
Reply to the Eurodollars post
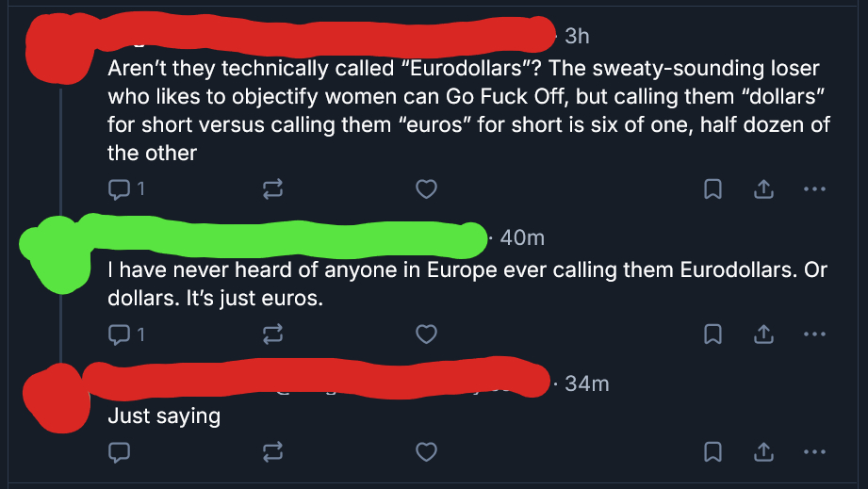(x=119, y=189)
